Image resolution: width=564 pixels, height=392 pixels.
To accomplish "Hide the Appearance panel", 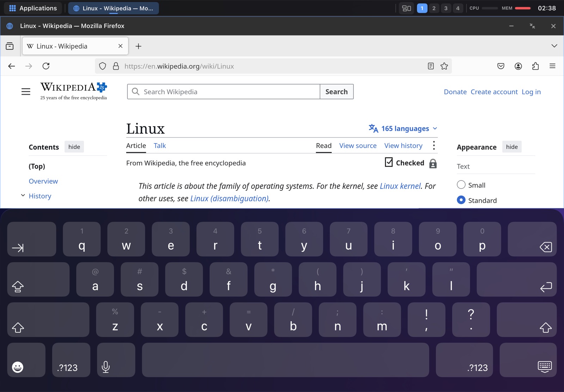I will 512,147.
